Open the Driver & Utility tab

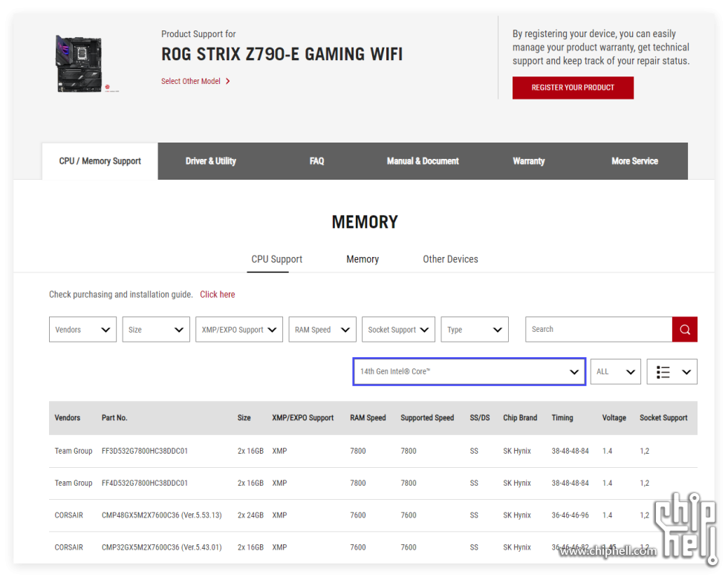click(x=211, y=161)
